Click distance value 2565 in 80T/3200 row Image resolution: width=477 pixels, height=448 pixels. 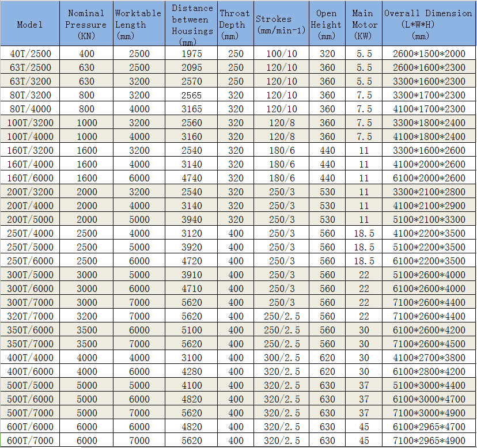coord(192,95)
